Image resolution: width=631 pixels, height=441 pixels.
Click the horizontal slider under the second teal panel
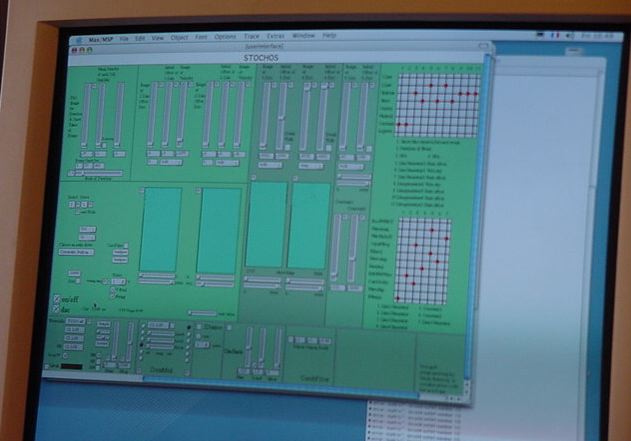tap(215, 278)
